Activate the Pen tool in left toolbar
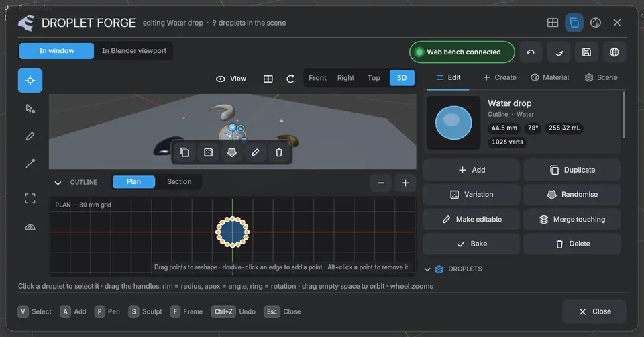 click(30, 136)
